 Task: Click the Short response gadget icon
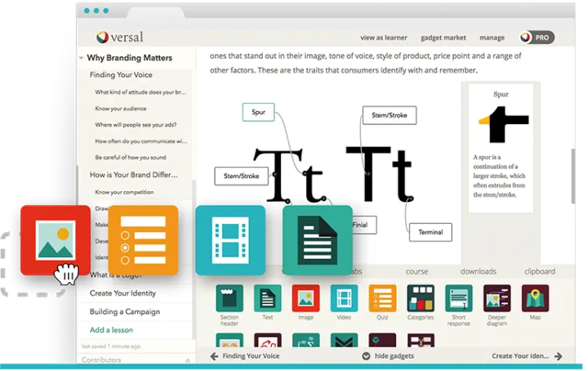click(459, 297)
